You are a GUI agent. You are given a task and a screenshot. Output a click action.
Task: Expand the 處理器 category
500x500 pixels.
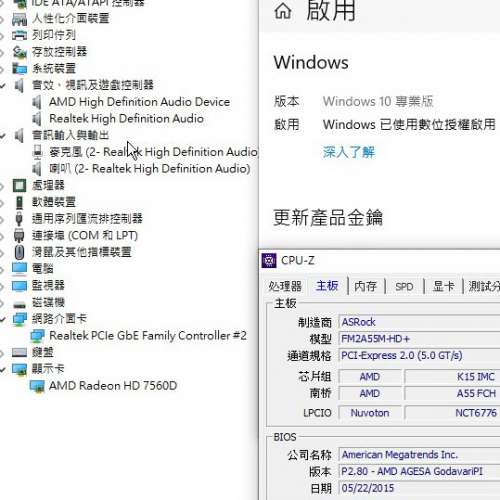(x=2, y=186)
